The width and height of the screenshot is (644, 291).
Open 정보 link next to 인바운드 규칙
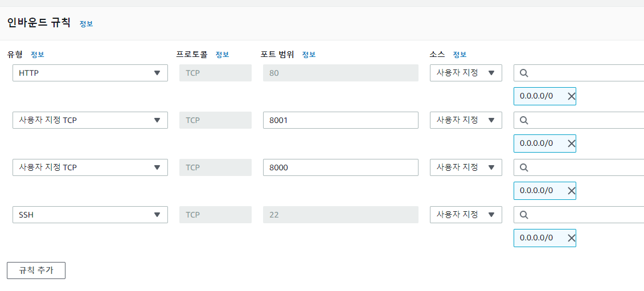point(86,24)
